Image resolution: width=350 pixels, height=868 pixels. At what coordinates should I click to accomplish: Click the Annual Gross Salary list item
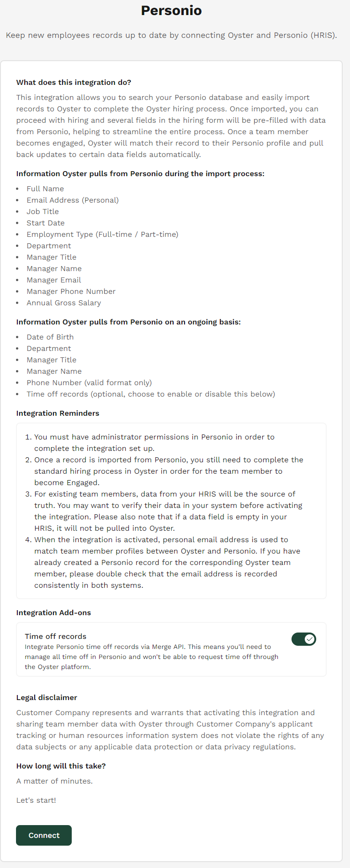tap(64, 303)
